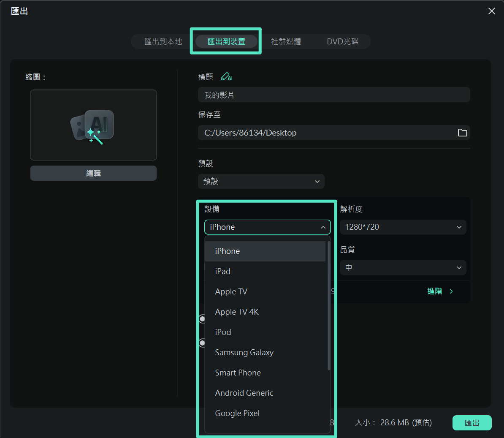The image size is (504, 438).
Task: Click the 我的影片 title input field
Action: [334, 95]
